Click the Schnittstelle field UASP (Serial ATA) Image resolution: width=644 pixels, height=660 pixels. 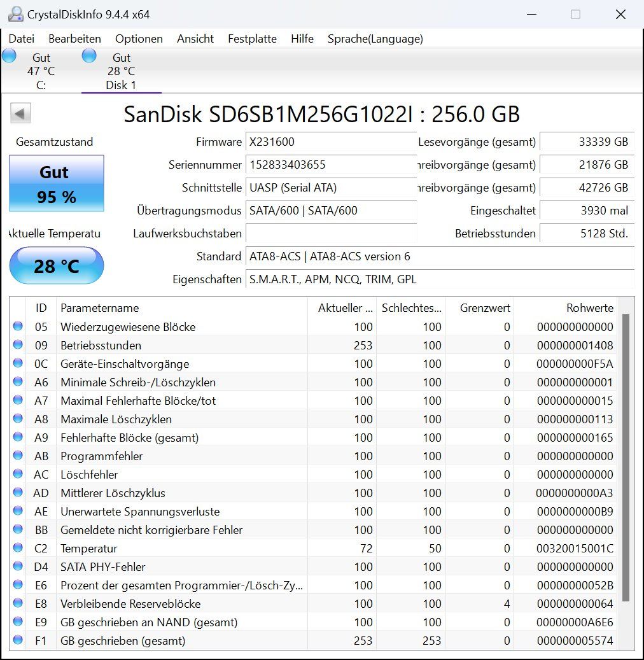[x=331, y=187]
